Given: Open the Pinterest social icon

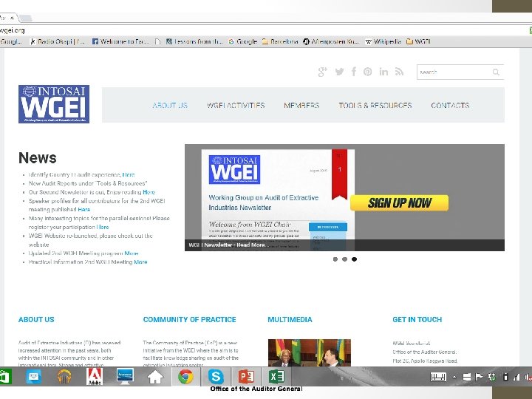Looking at the screenshot, I should (x=367, y=72).
